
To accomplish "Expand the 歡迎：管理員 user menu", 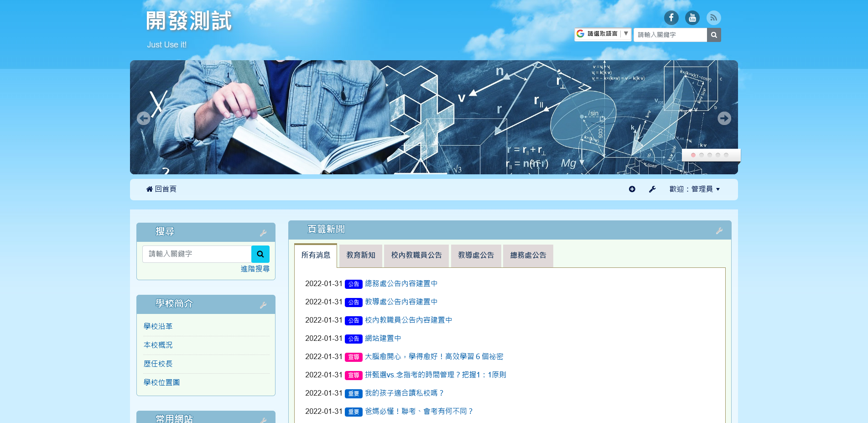I will point(694,189).
